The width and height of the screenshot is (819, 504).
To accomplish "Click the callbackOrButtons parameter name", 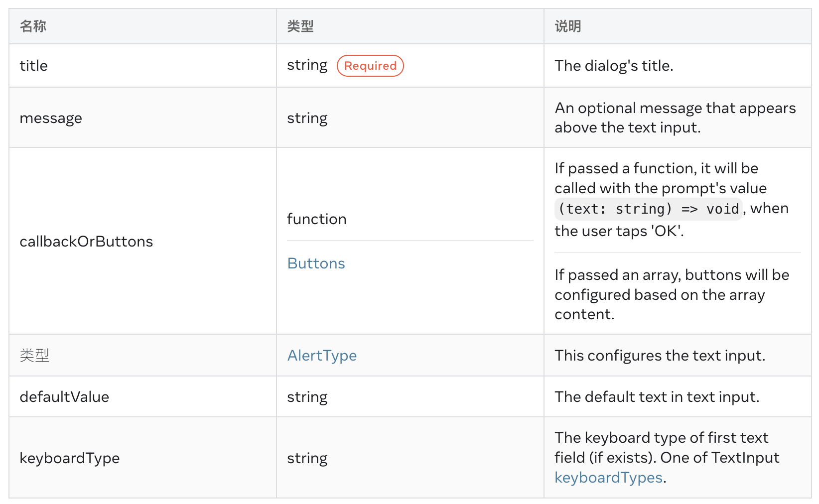I will [x=86, y=242].
